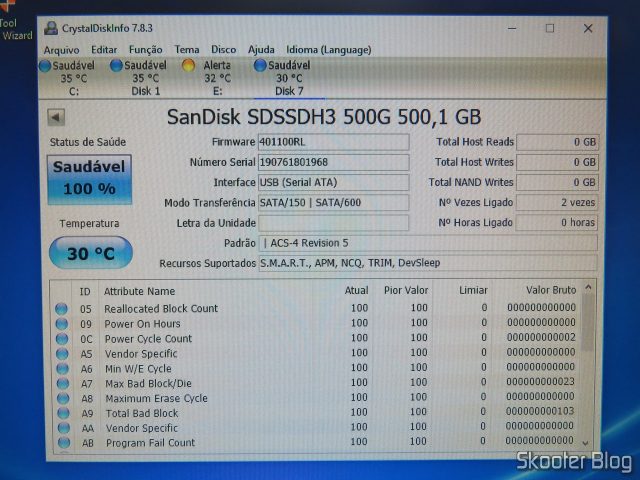Click the Número Serial field 190761801968

point(333,162)
